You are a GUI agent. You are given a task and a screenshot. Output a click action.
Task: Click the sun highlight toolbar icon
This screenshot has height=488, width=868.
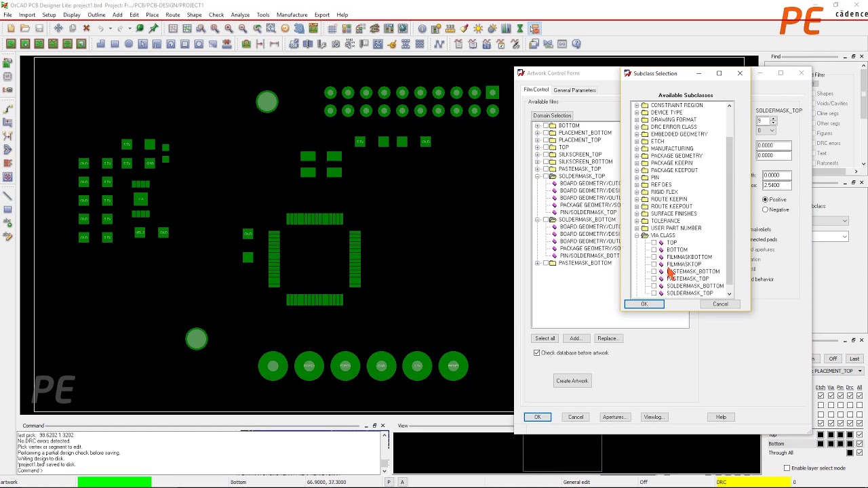click(478, 28)
